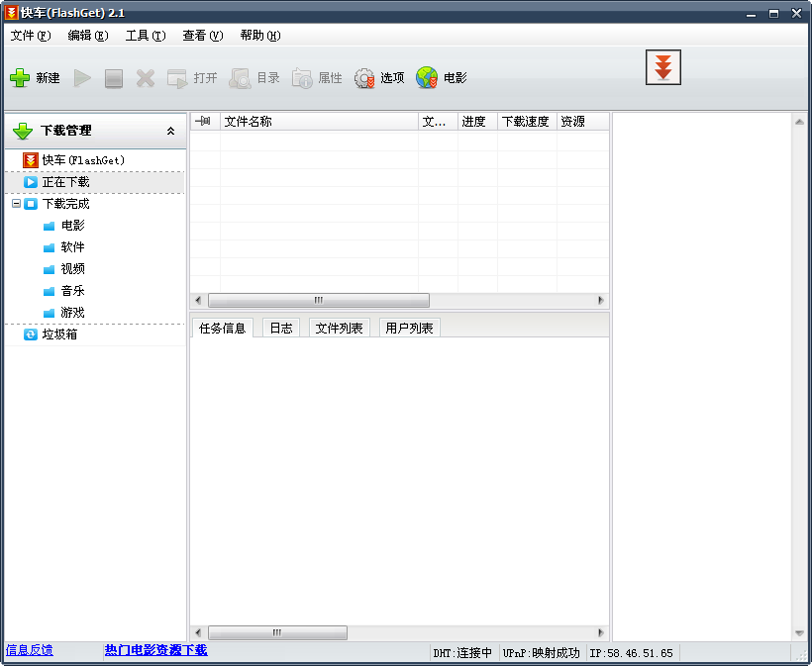This screenshot has width=812, height=666.
Task: Open the 电影 folder under 下载完成
Action: tap(64, 226)
